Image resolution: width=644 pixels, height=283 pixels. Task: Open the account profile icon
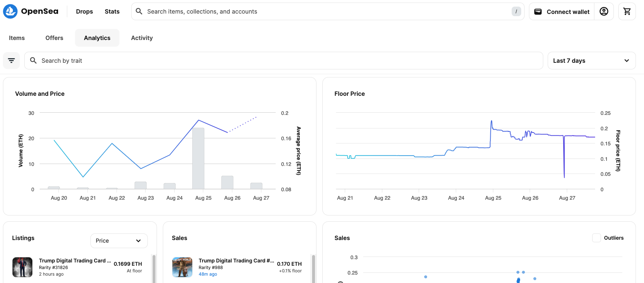coord(604,11)
